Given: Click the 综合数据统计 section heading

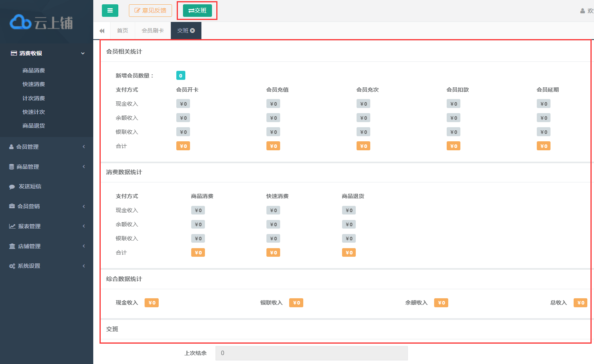Looking at the screenshot, I should (x=124, y=279).
